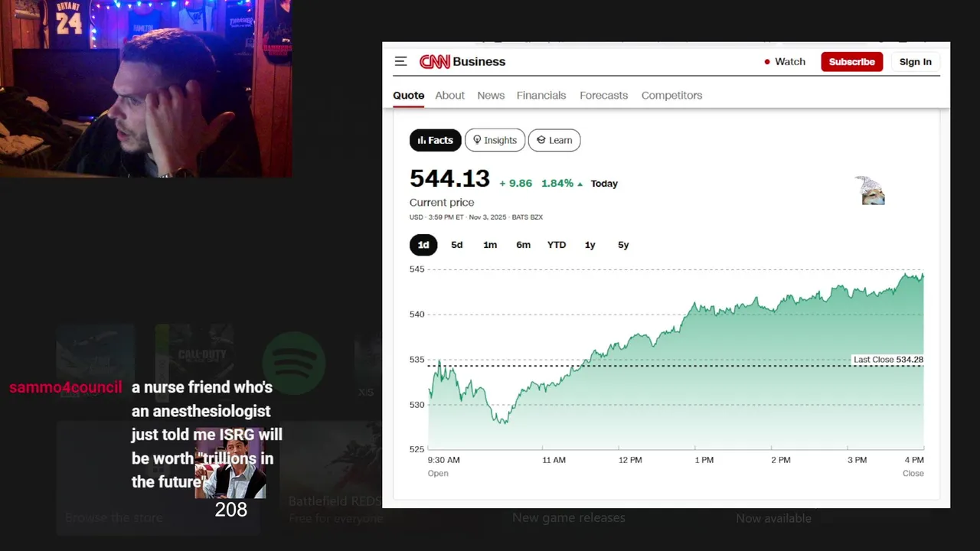Select the 1m chart range

pyautogui.click(x=490, y=245)
